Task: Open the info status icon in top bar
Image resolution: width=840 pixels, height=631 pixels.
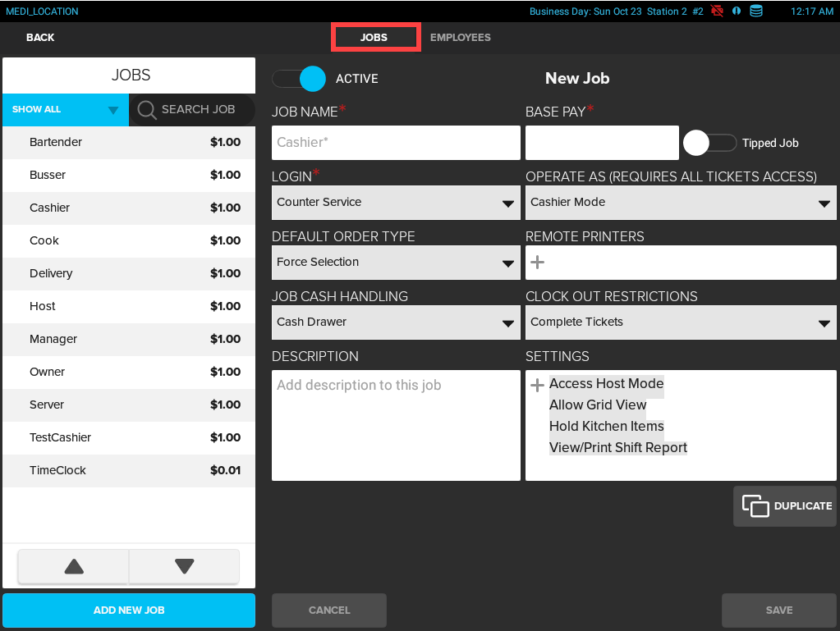Action: tap(735, 11)
